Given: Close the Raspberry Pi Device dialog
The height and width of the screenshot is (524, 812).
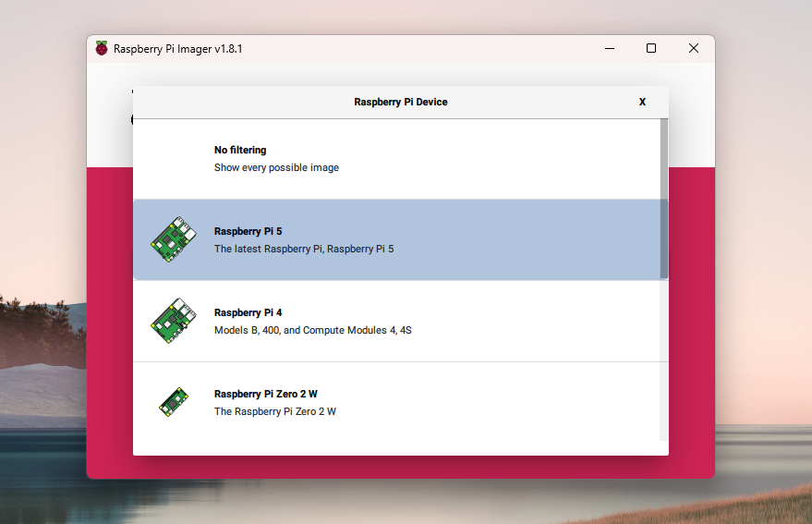Looking at the screenshot, I should coord(642,102).
